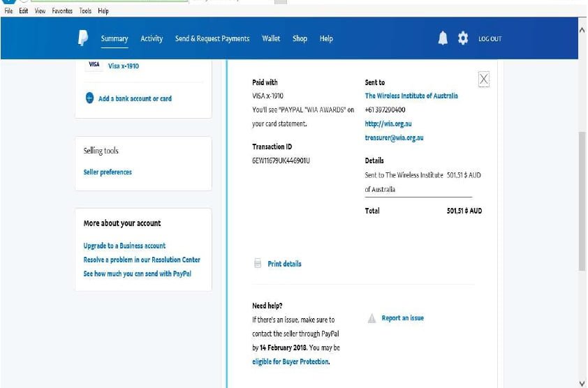
Task: Open the notifications bell icon
Action: point(443,38)
